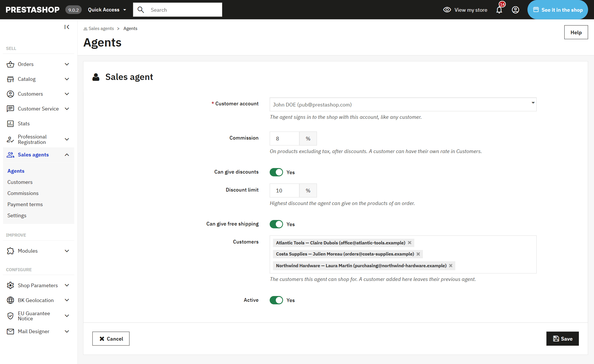The height and width of the screenshot is (364, 594).
Task: Open the notifications bell
Action: [x=499, y=10]
